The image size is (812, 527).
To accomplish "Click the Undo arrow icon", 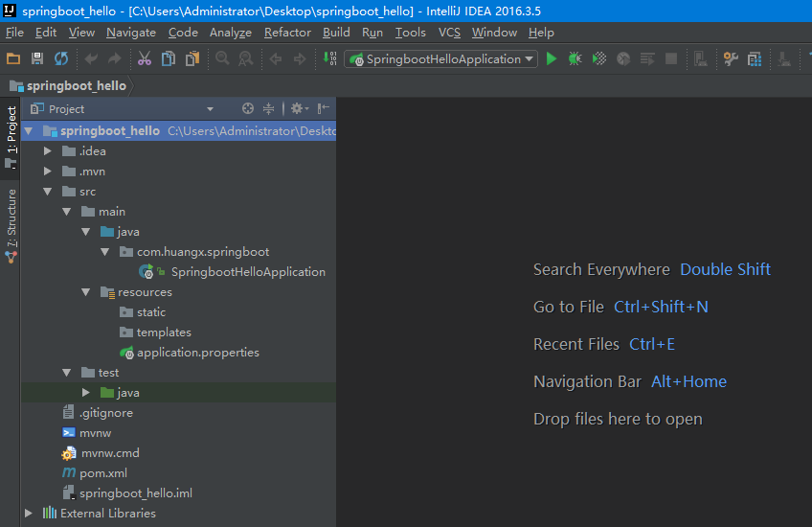I will 91,59.
